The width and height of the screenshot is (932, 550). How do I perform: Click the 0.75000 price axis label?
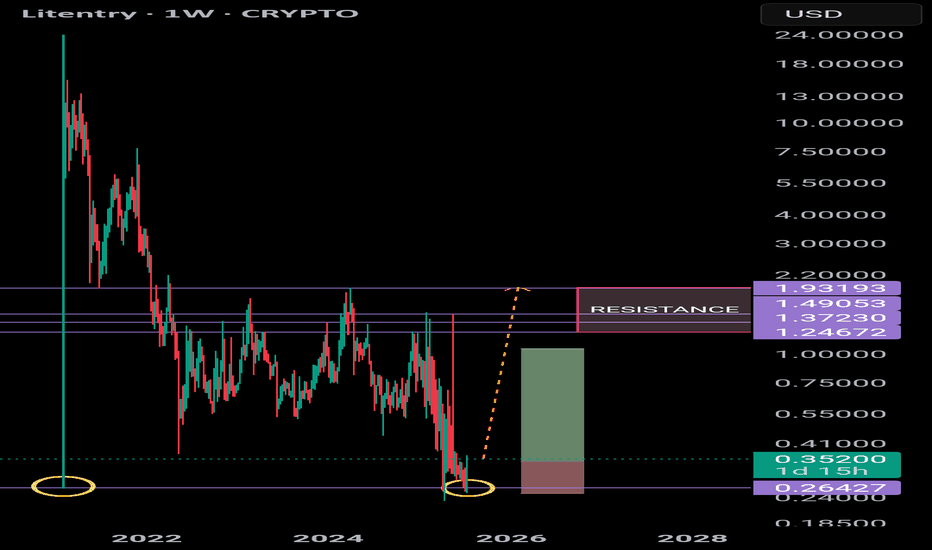click(x=830, y=383)
